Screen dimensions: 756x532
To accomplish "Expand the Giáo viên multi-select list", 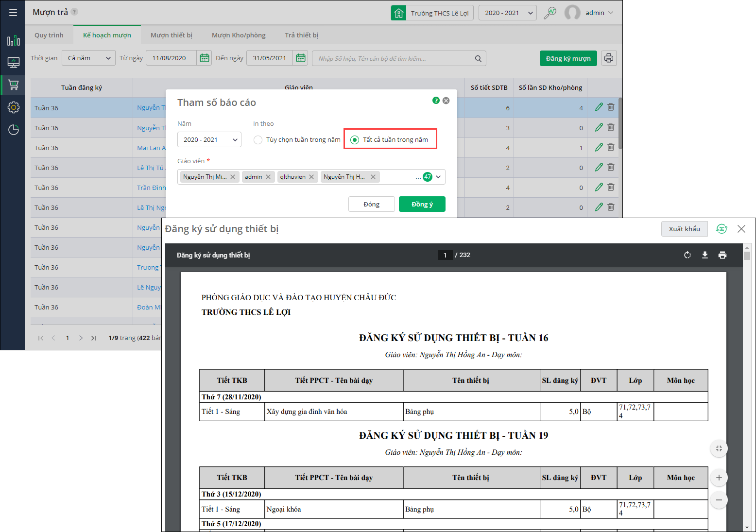I will [438, 177].
